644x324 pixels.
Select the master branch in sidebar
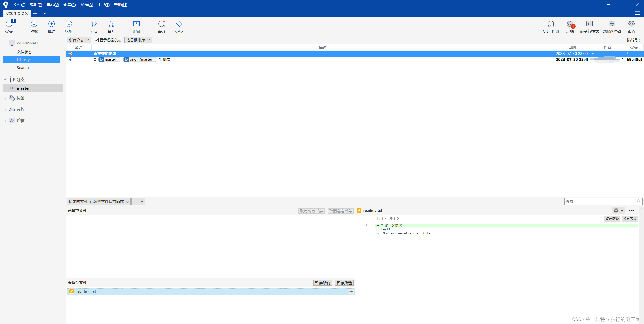(x=33, y=88)
